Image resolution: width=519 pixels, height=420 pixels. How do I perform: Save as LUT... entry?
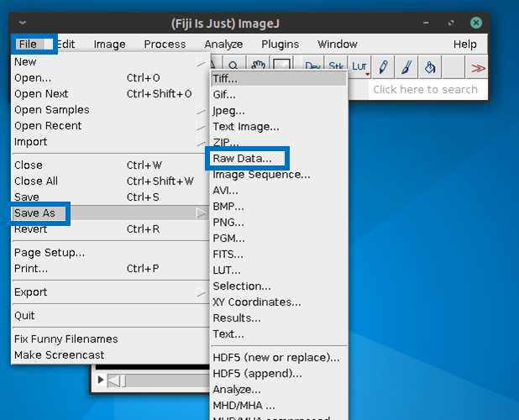coord(279,270)
